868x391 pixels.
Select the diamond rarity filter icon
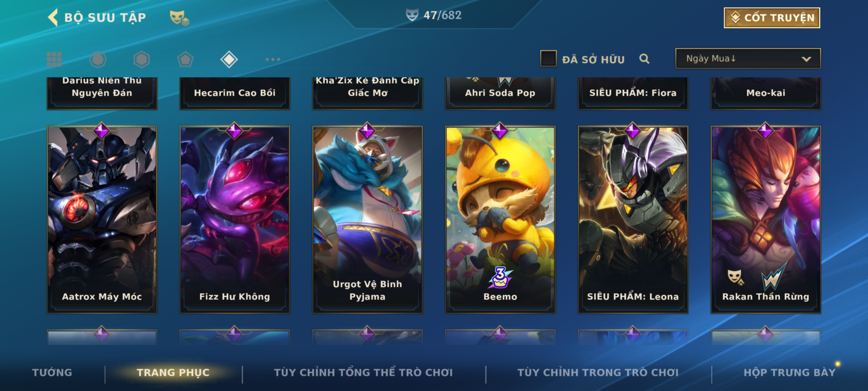229,59
